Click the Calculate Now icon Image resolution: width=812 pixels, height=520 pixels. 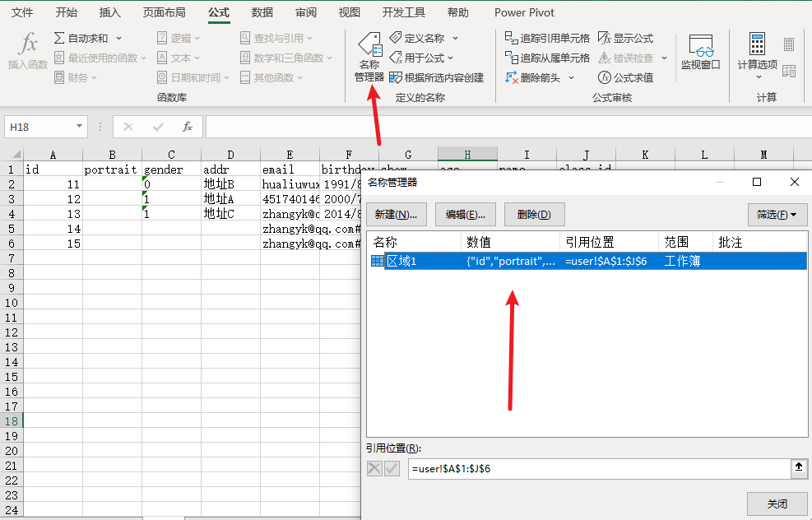click(x=789, y=44)
